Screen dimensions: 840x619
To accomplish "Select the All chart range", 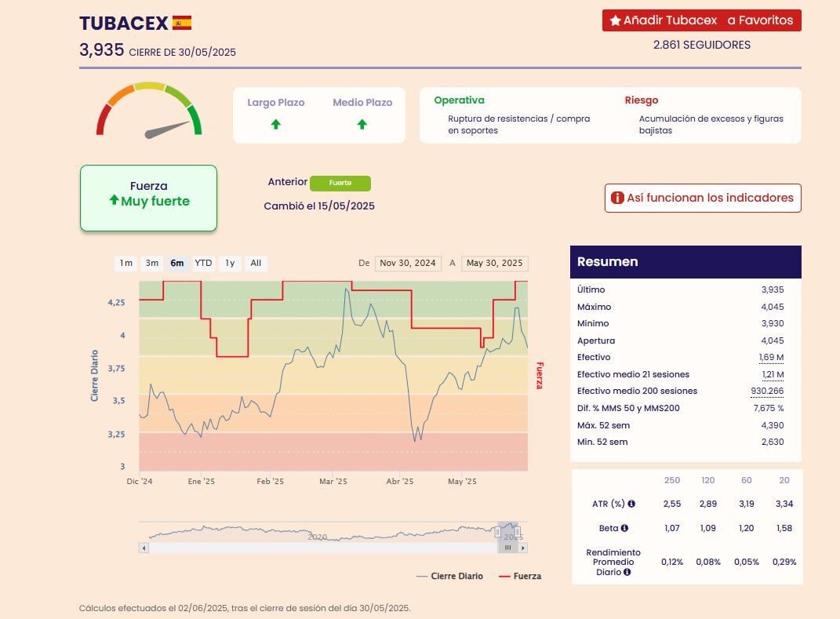I will (256, 263).
